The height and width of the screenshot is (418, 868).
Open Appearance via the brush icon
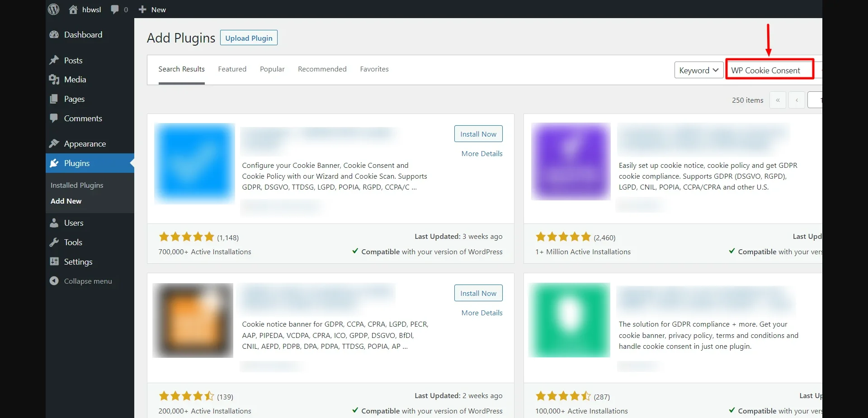coord(54,143)
